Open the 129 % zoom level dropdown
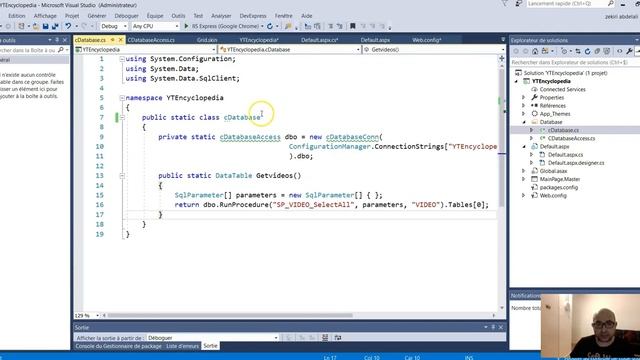Image resolution: width=640 pixels, height=360 pixels. tap(87, 315)
